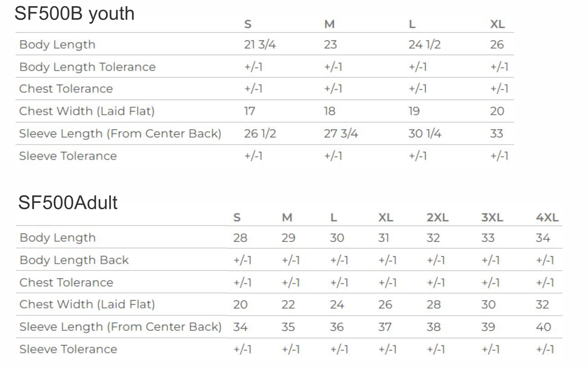The width and height of the screenshot is (588, 366).
Task: Click adult Sleeve Length value 40
Action: (543, 327)
